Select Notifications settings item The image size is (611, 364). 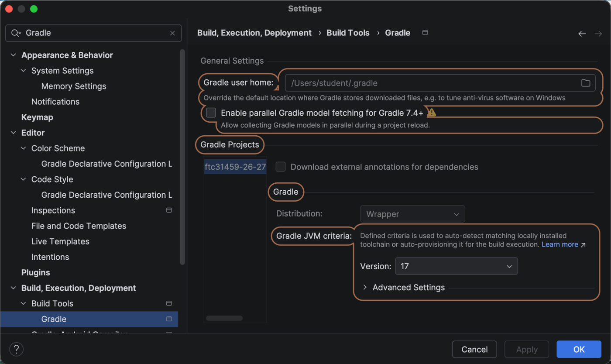[55, 102]
